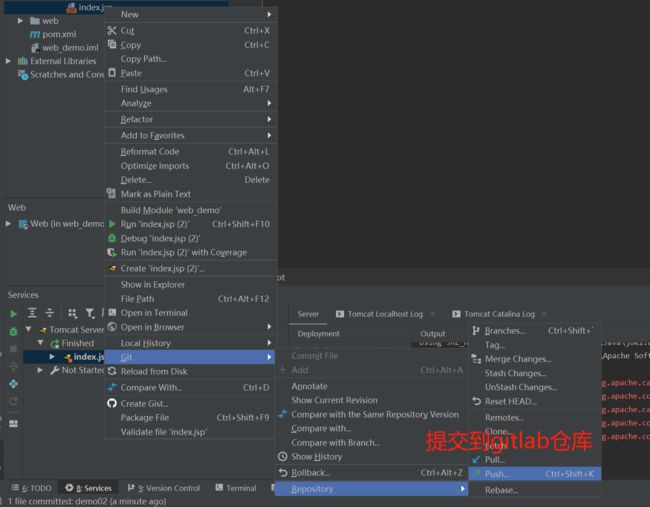Click the Rollback arrow icon
Image resolution: width=650 pixels, height=507 pixels.
pos(283,472)
